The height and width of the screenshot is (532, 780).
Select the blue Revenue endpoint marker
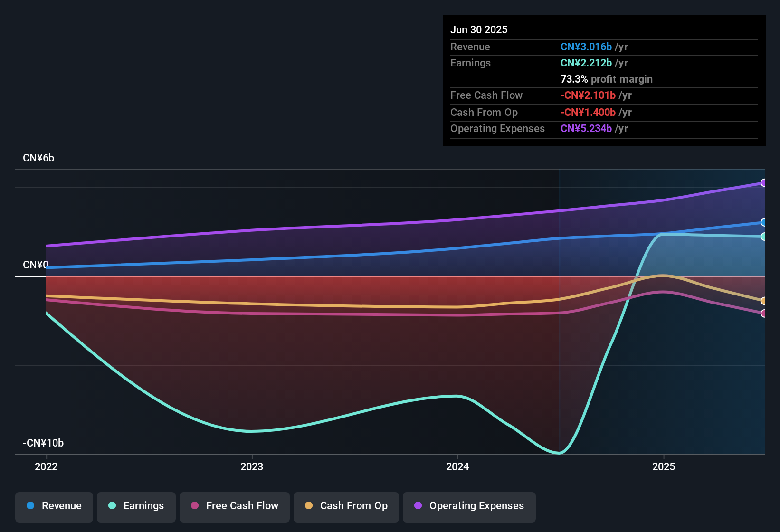(763, 222)
